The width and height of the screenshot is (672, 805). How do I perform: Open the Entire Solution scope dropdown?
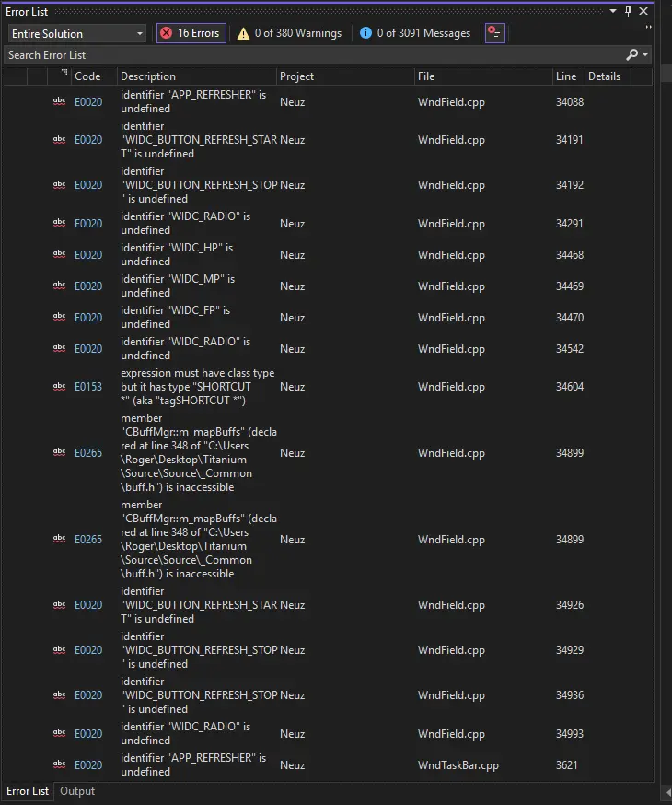pos(77,33)
